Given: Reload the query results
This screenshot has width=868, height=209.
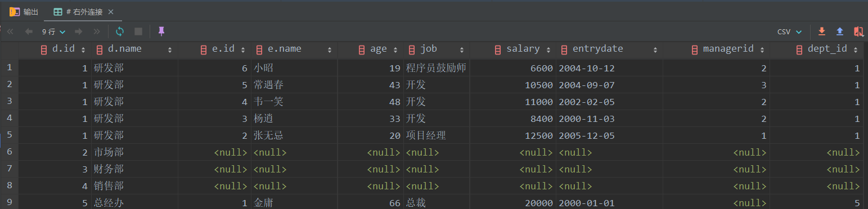Looking at the screenshot, I should click(120, 31).
